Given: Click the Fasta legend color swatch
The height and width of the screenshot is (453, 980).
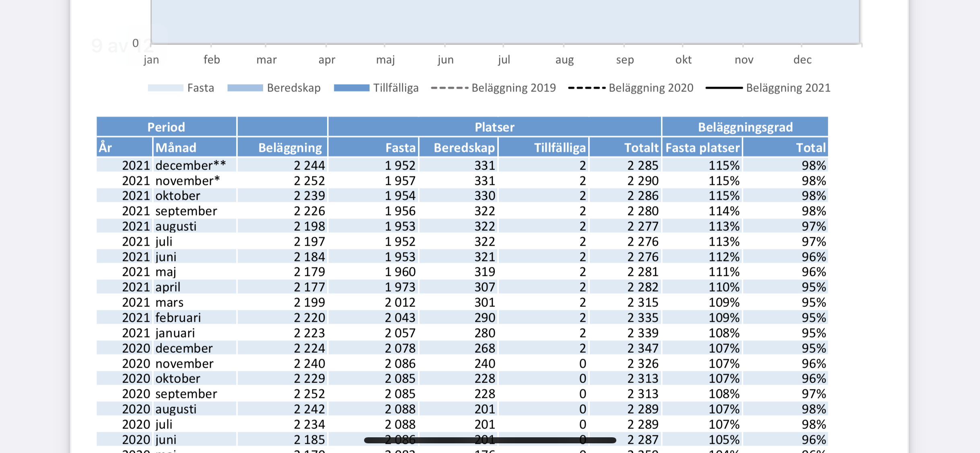Looking at the screenshot, I should [165, 88].
